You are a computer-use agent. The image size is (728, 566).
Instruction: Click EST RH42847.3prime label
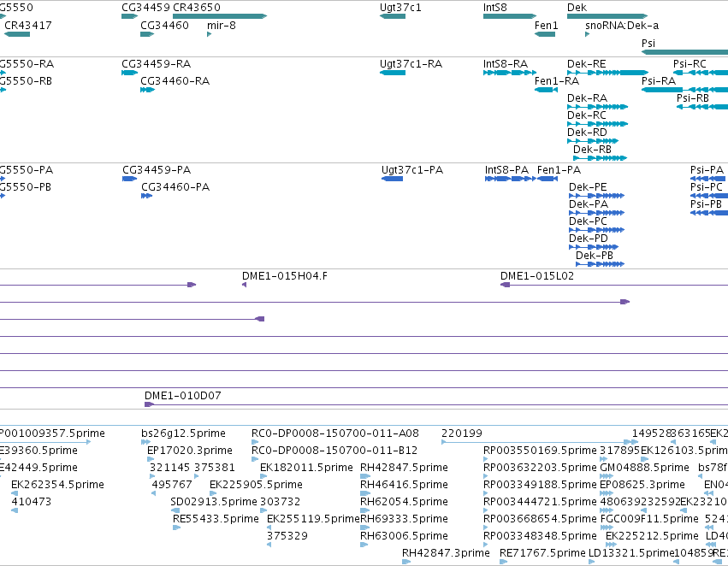[446, 553]
